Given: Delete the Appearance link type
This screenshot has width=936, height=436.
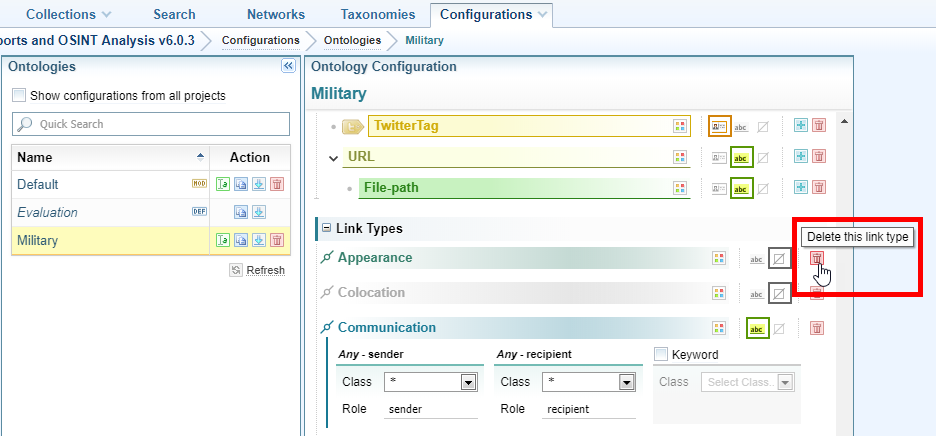Looking at the screenshot, I should pos(817,258).
